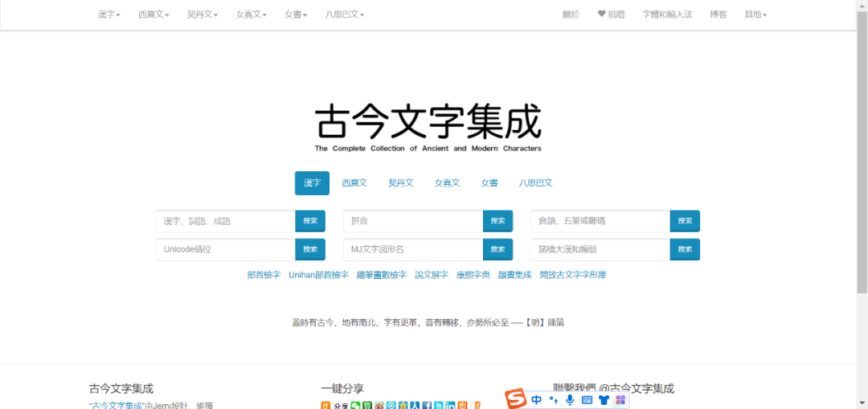Switch to the 契丹文 search tab
Image resolution: width=868 pixels, height=409 pixels.
click(x=401, y=183)
